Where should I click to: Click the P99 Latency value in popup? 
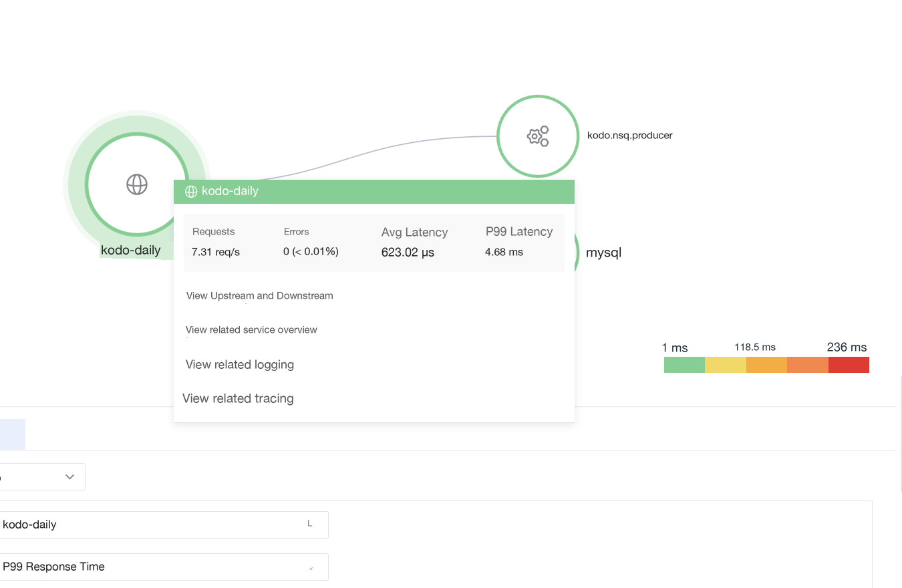504,252
